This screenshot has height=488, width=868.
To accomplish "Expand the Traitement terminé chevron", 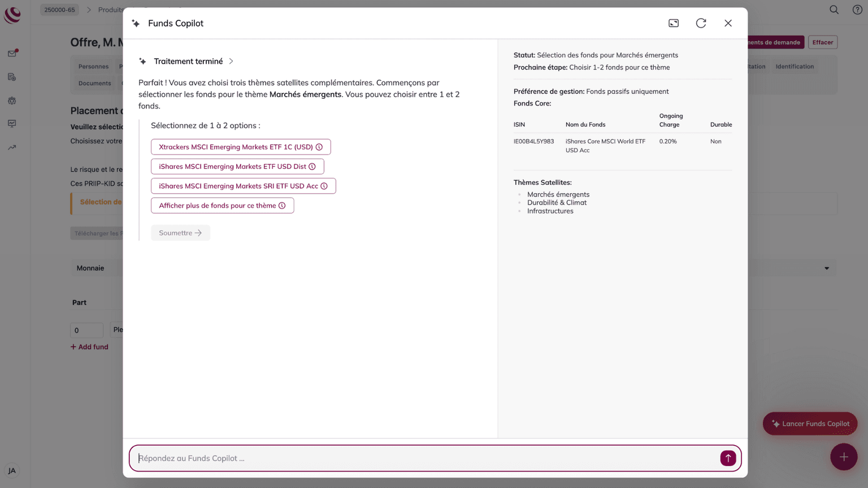I will pyautogui.click(x=231, y=62).
